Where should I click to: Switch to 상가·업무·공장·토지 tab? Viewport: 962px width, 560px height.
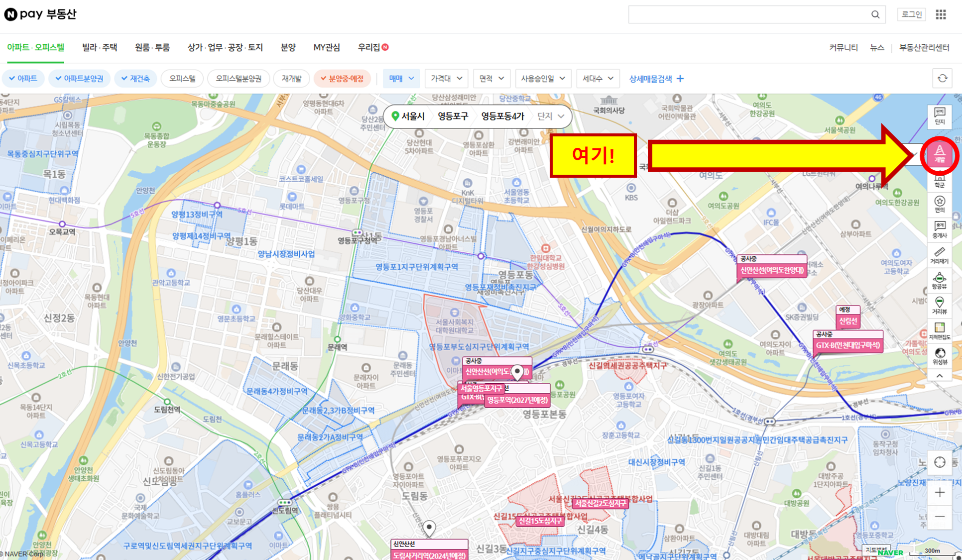225,48
